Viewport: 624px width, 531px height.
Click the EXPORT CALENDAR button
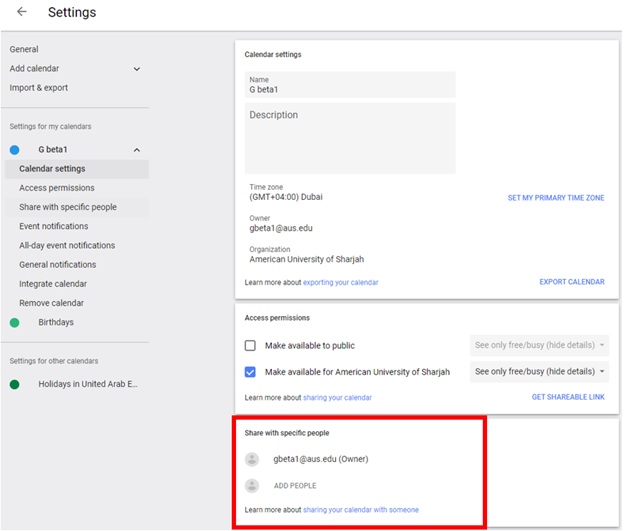pyautogui.click(x=572, y=282)
